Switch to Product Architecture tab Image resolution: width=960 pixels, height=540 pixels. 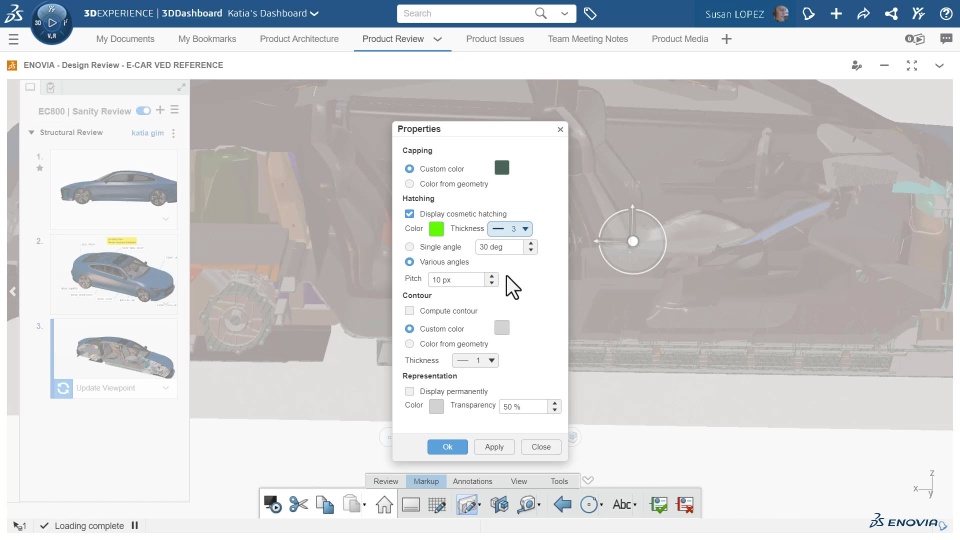[x=299, y=39]
